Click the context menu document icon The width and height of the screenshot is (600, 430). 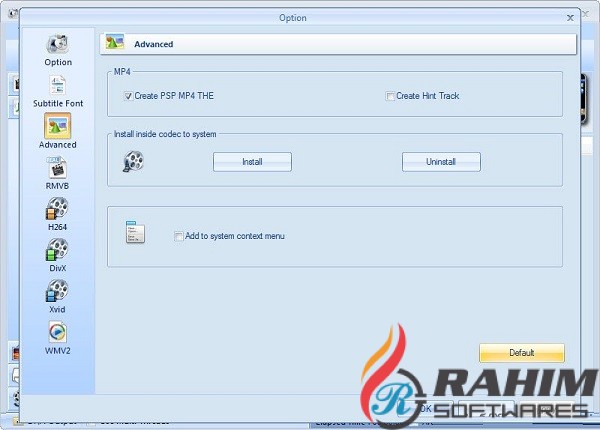click(x=135, y=232)
